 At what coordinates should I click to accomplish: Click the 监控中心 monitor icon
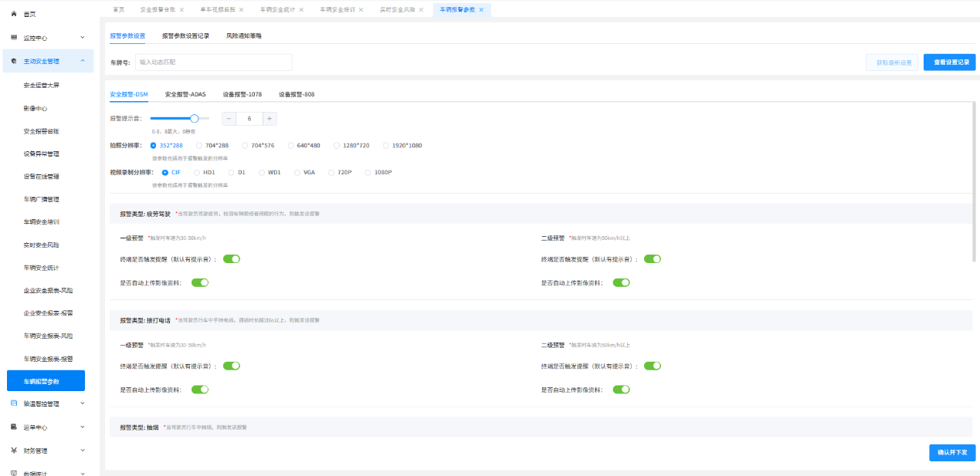tap(15, 37)
